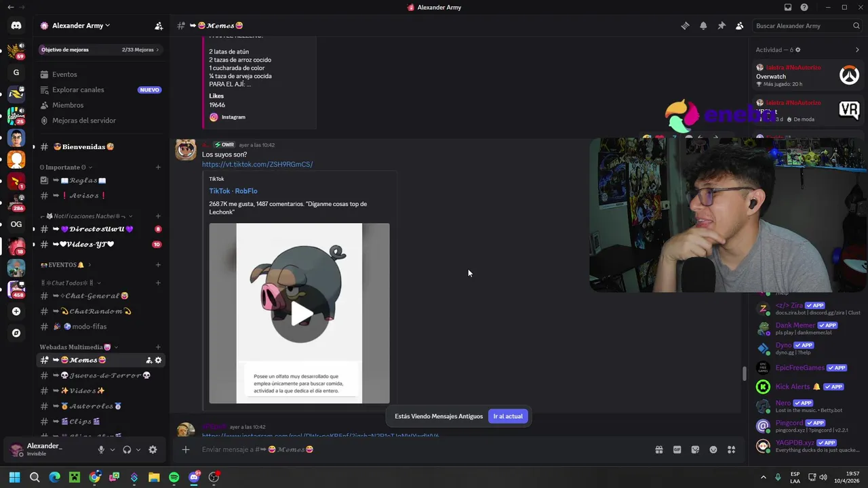Open Windows Start button
Viewport: 868px width, 488px height.
14,477
